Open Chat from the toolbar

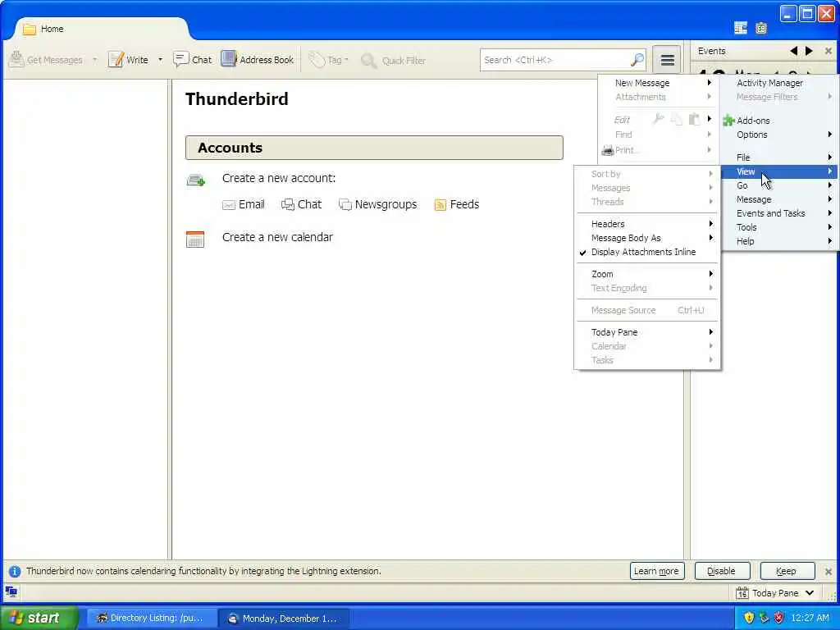pyautogui.click(x=192, y=59)
